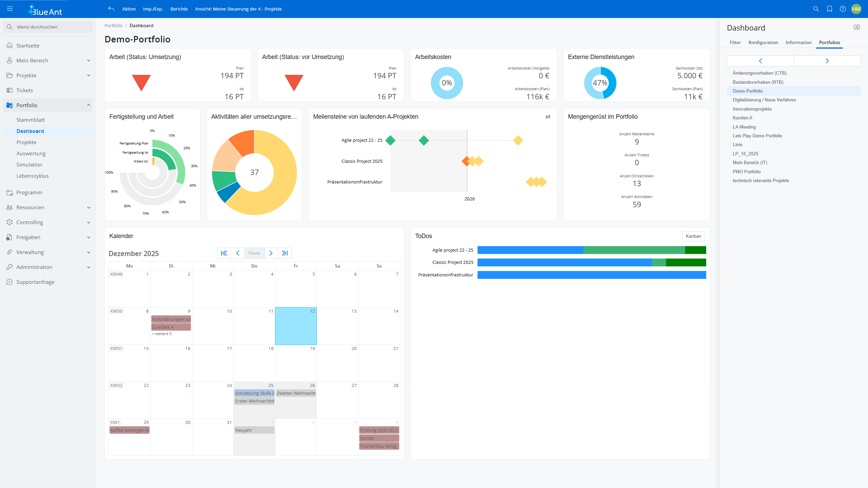Click the Classic Project 2025 progress bar
868x488 pixels.
click(x=591, y=262)
